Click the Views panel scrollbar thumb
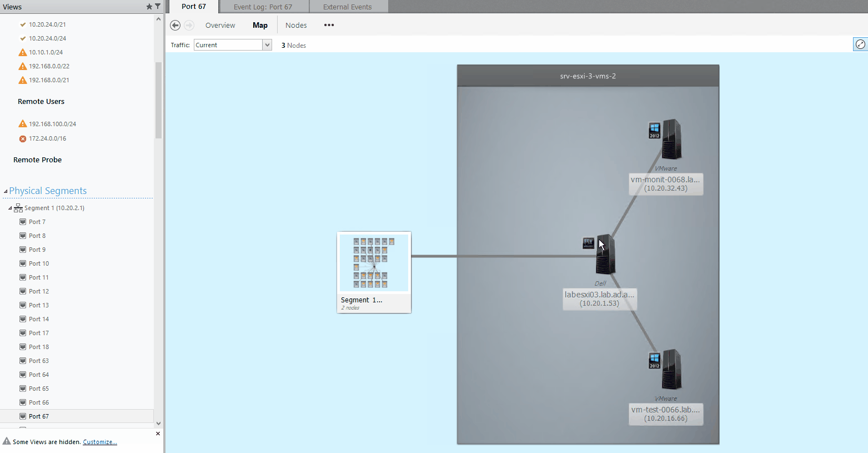This screenshot has height=453, width=868. click(158, 100)
